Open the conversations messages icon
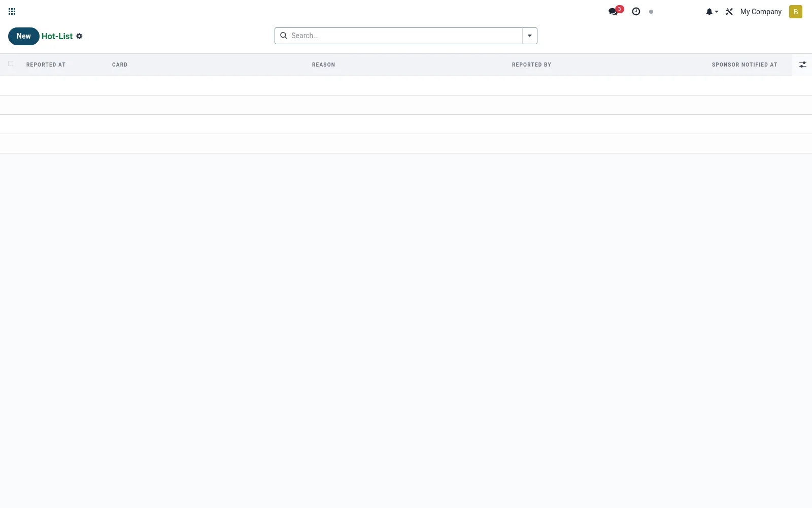This screenshot has width=812, height=508. (x=615, y=11)
